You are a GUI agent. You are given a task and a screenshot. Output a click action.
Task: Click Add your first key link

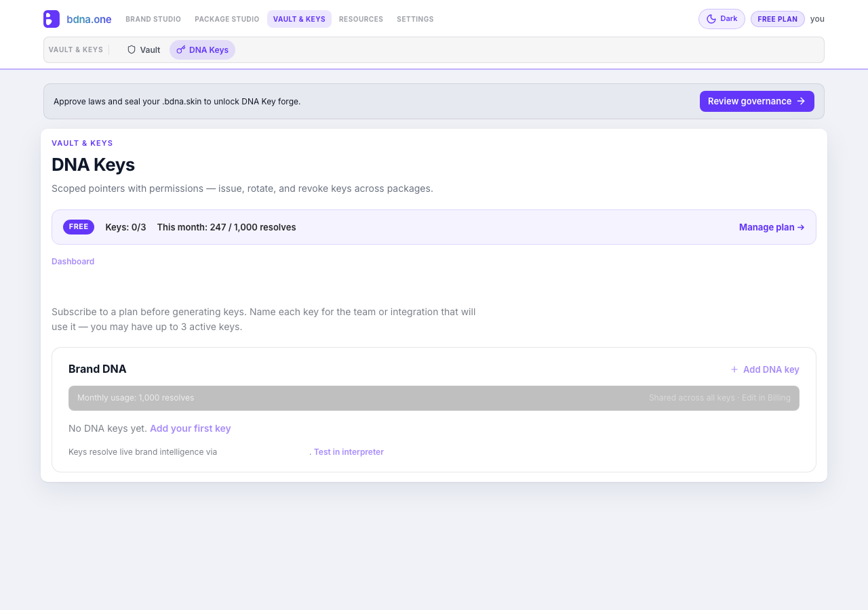pos(190,428)
